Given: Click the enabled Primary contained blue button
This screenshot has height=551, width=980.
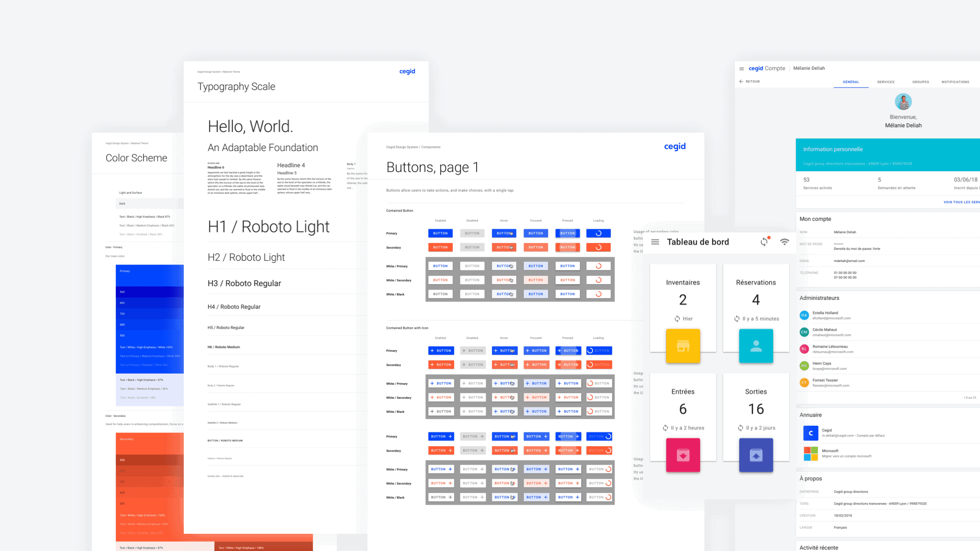Looking at the screenshot, I should click(440, 233).
